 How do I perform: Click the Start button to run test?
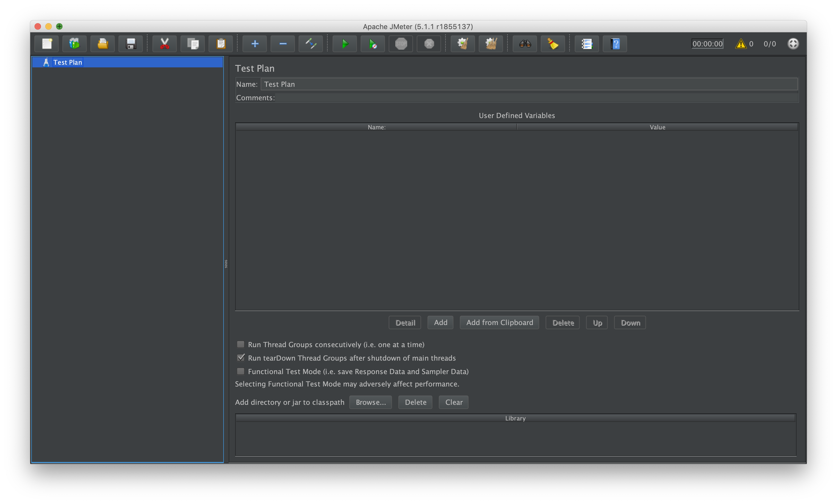[344, 44]
